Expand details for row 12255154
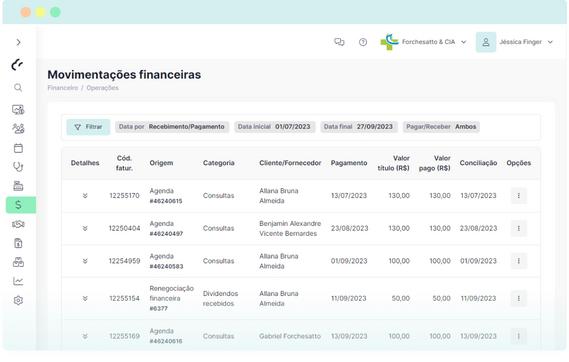 click(85, 299)
